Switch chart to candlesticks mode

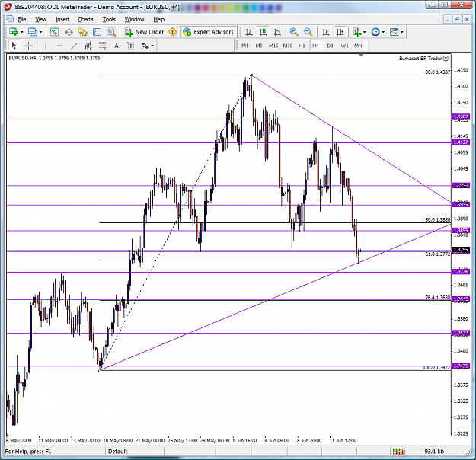(x=264, y=31)
